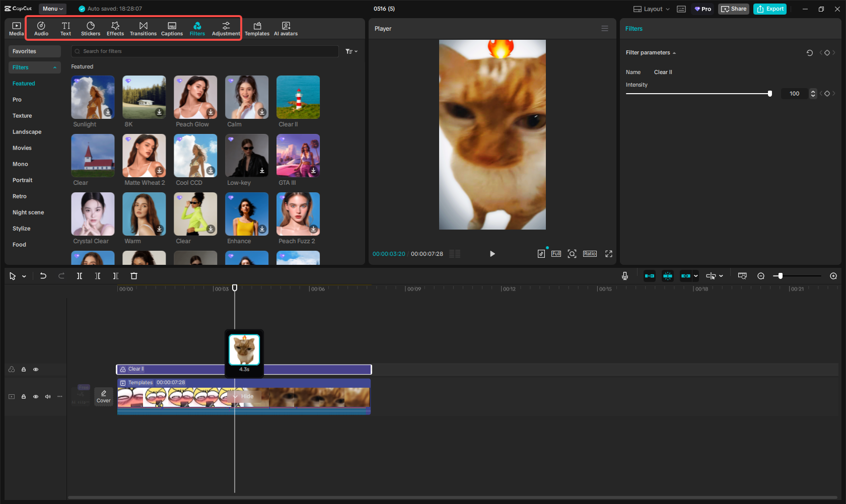Screen dimensions: 846x504
Task: Switch to the Captions tab
Action: coord(172,29)
